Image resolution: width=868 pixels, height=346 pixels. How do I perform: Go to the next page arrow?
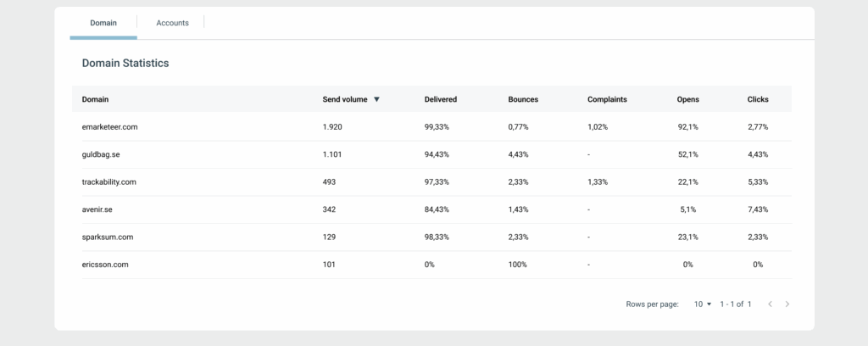coord(787,304)
